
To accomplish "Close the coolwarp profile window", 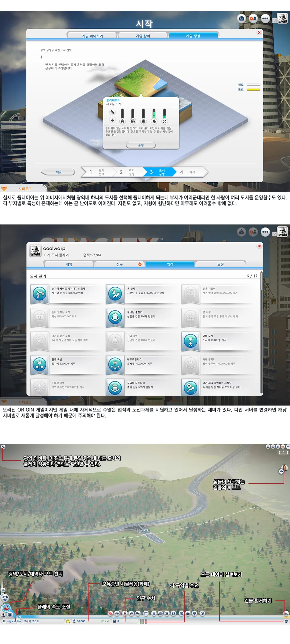I will pyautogui.click(x=259, y=246).
